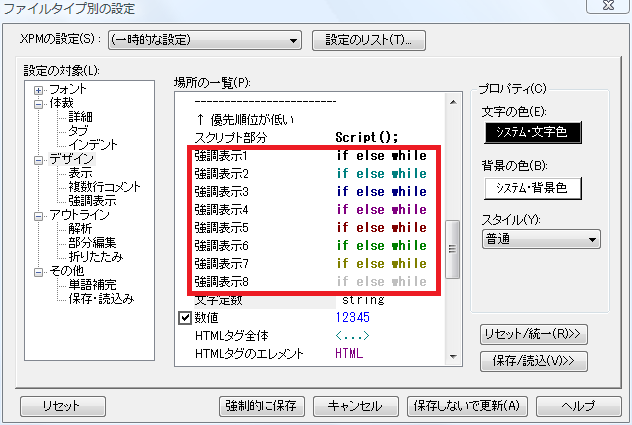Image resolution: width=632 pixels, height=425 pixels.
Task: Select 体裁 in the settings tree
Action: click(61, 103)
